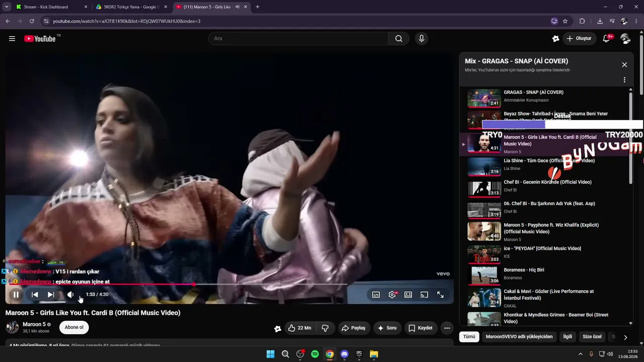Go back to the previous page

coord(8,21)
